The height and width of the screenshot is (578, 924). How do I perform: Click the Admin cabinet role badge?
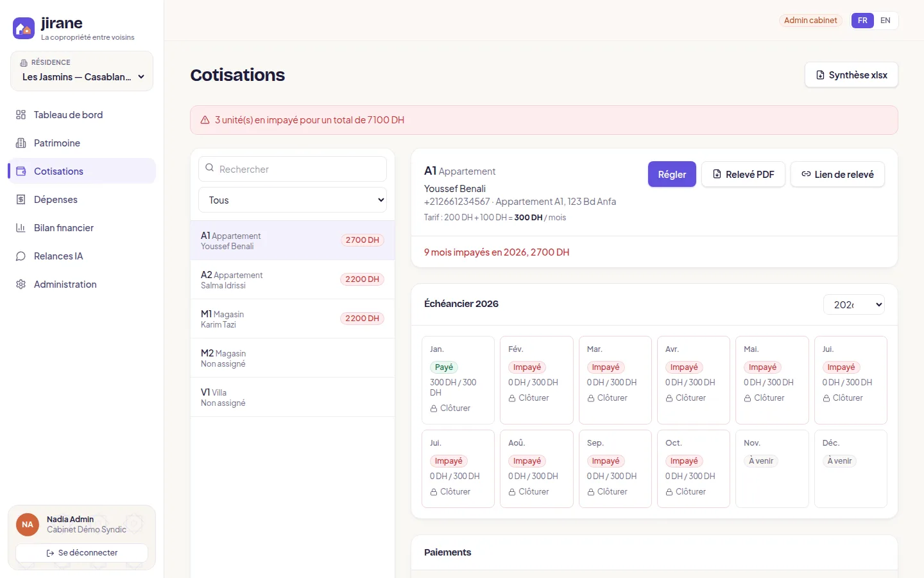point(810,21)
